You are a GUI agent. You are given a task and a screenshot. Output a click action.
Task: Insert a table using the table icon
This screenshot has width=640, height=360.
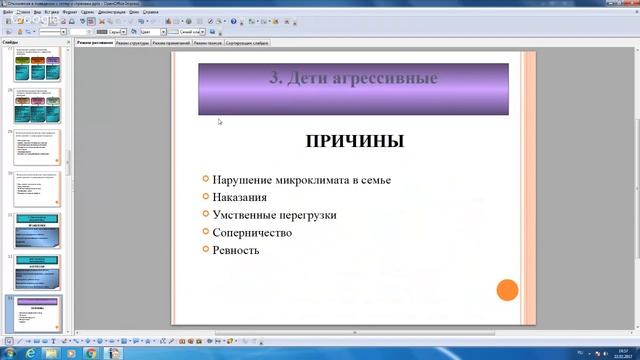coord(176,21)
